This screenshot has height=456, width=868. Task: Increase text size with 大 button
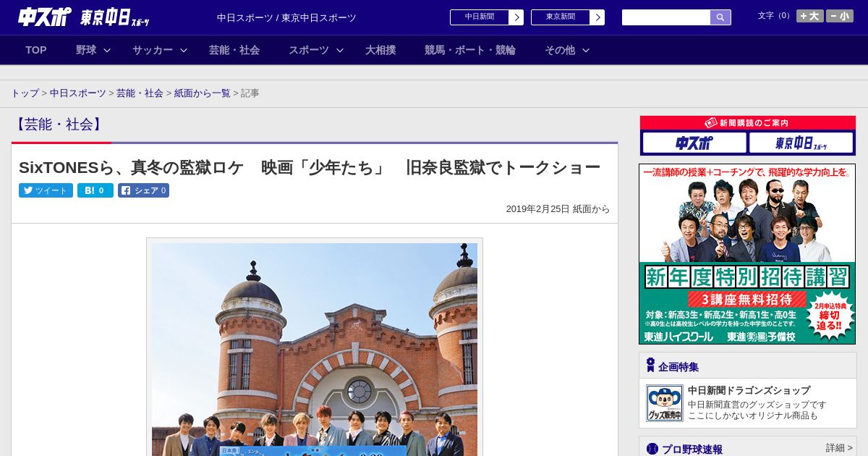click(x=809, y=16)
